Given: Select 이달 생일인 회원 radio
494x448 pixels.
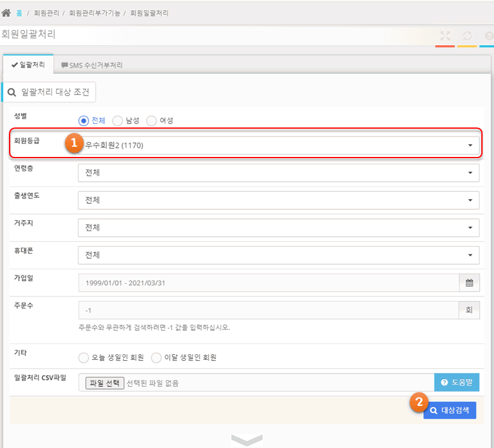Looking at the screenshot, I should [x=156, y=358].
